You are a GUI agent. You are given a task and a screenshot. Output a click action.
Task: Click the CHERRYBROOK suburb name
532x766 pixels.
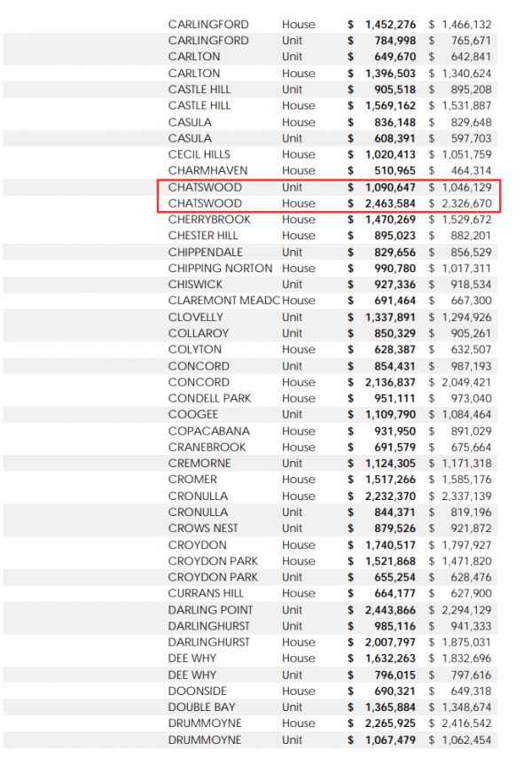pyautogui.click(x=209, y=220)
